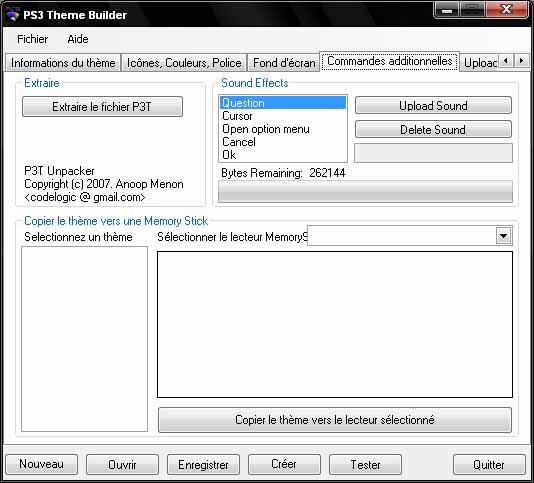Screen dimensions: 534x483
Task: Click the Tester button
Action: tap(365, 464)
